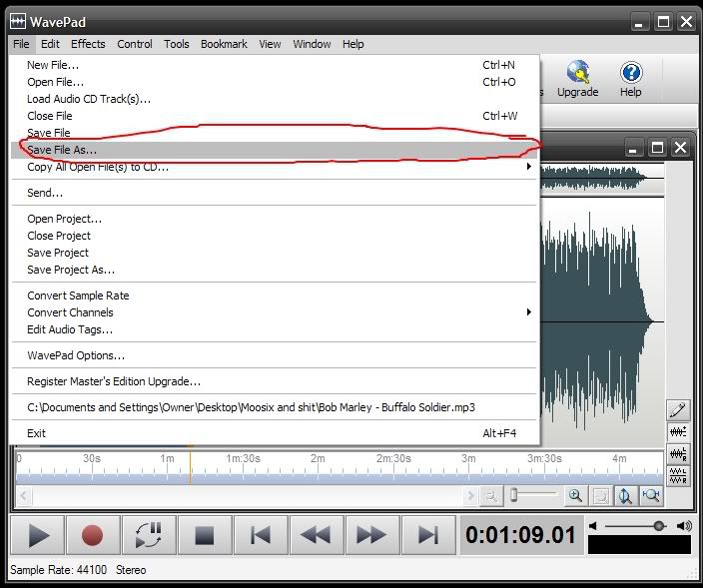Expand the Copy All Open File(s) to CD submenu arrow
The width and height of the screenshot is (703, 588).
[529, 167]
